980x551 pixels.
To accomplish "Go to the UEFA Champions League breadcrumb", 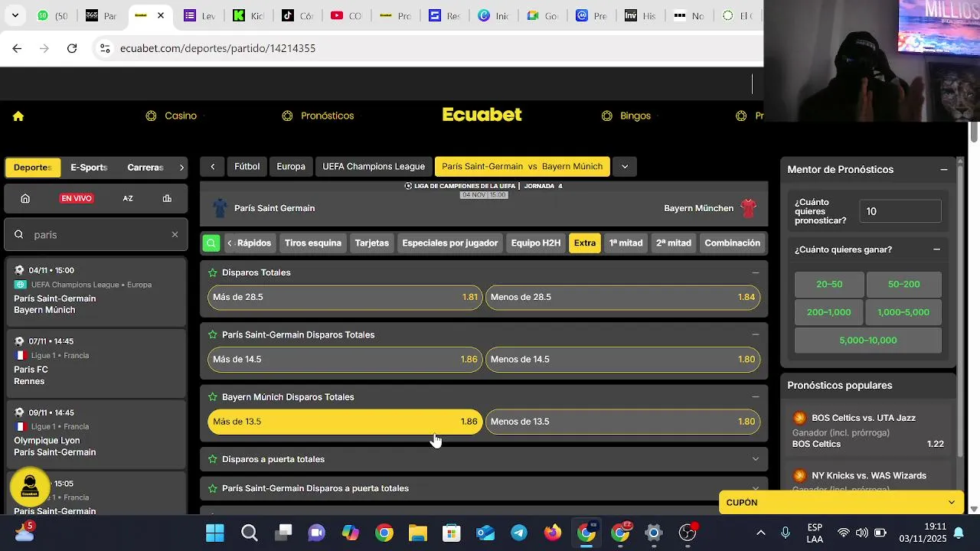I will tap(374, 167).
